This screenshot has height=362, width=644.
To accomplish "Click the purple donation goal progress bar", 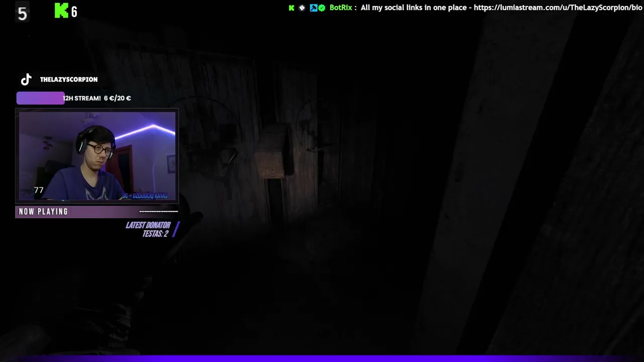I will point(40,98).
